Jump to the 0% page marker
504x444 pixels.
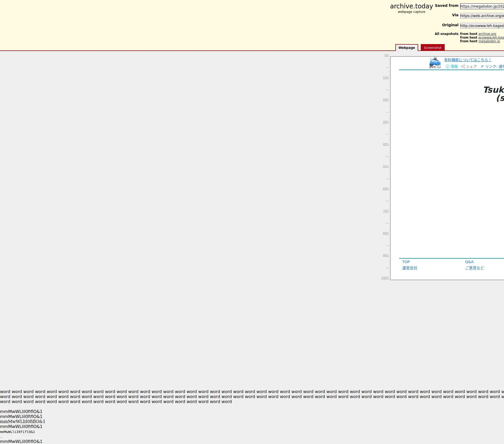tap(386, 55)
